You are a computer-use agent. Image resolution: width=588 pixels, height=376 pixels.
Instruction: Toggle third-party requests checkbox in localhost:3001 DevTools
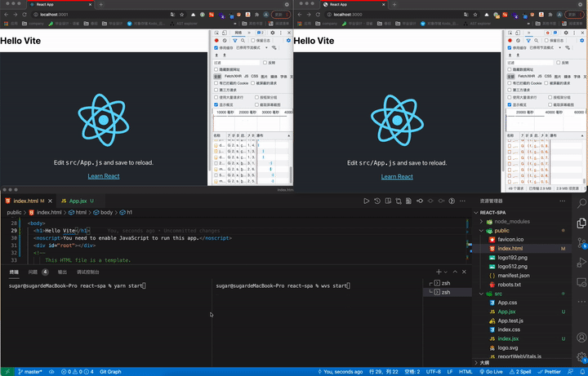216,90
